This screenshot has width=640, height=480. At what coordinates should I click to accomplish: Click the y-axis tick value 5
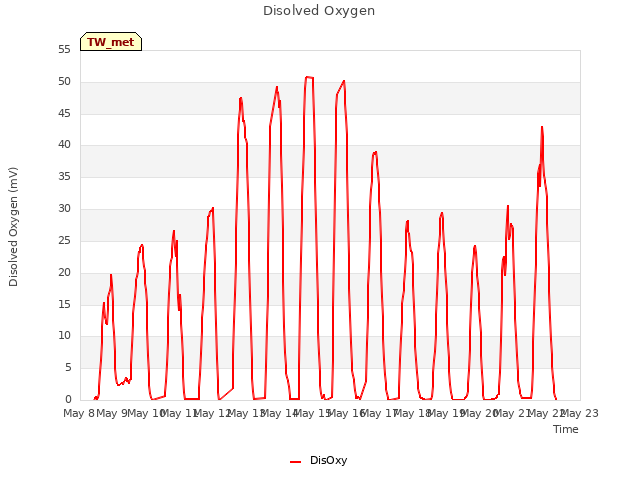pos(68,368)
